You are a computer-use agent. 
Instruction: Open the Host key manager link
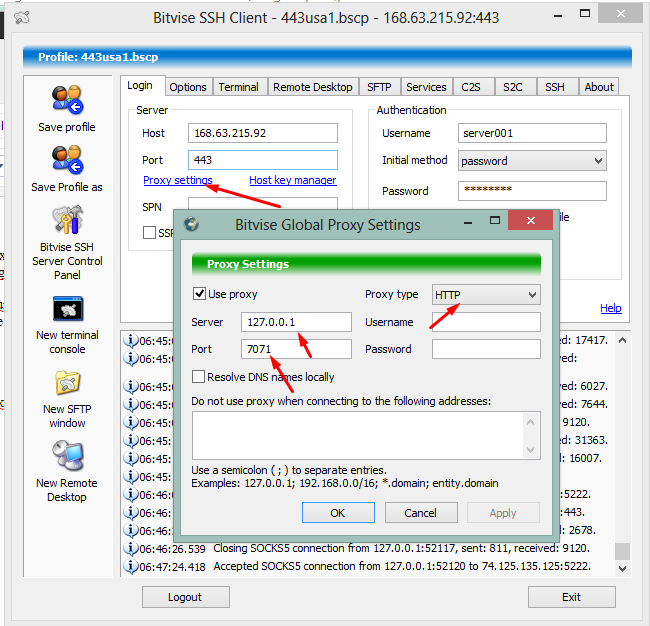pos(293,180)
